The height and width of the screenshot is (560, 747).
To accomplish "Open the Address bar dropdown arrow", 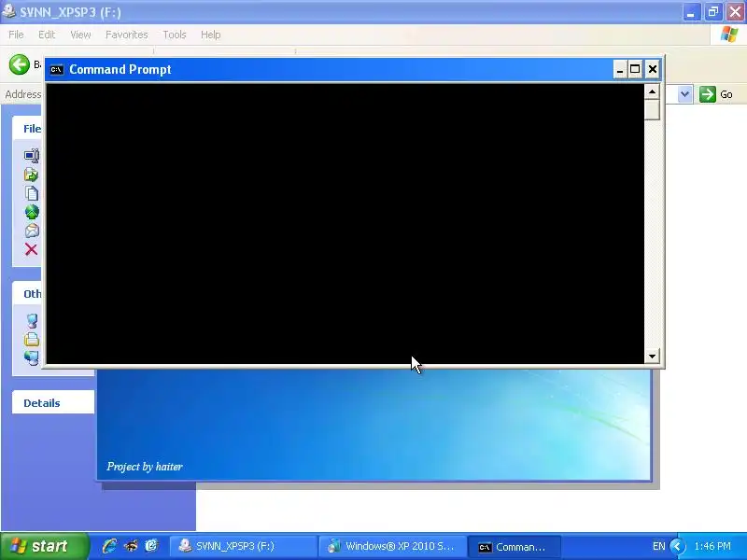I will pos(684,94).
